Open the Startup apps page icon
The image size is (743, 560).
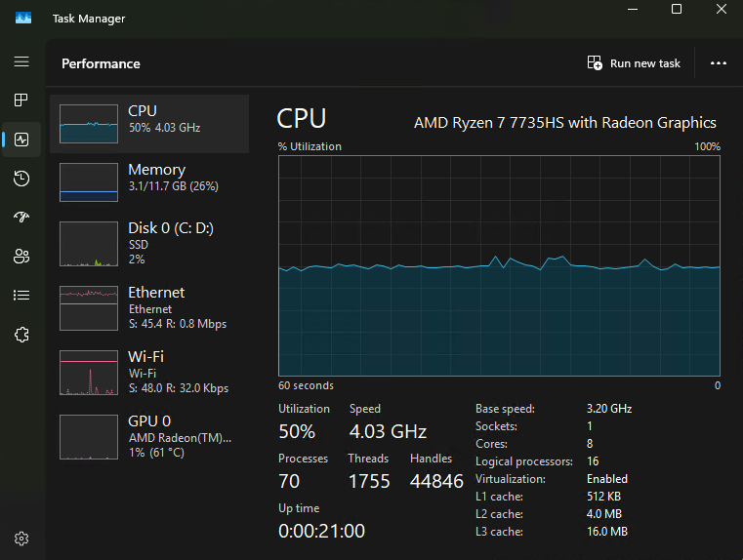pos(21,218)
